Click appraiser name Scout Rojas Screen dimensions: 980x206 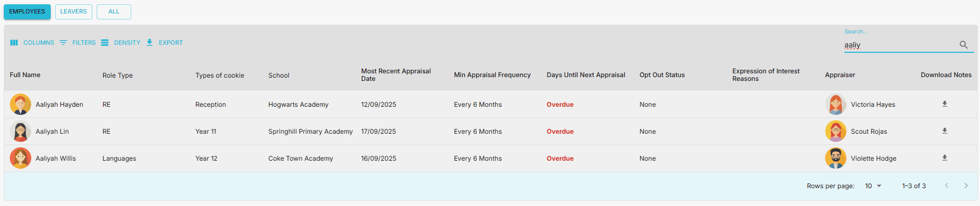point(869,132)
